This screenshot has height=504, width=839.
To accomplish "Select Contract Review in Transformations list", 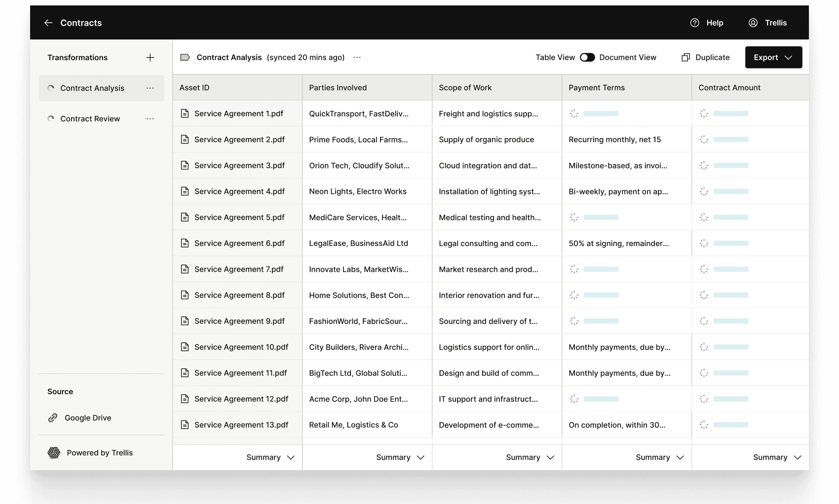I will coord(101,119).
